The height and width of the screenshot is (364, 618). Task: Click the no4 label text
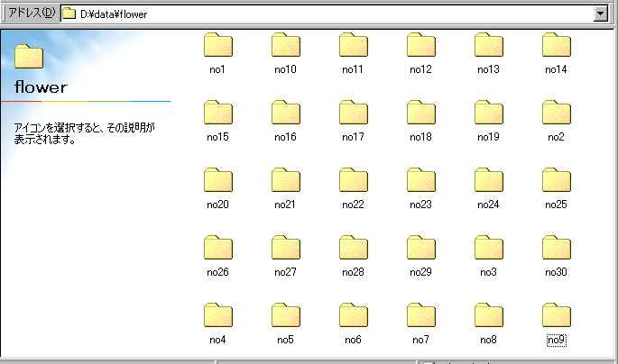coord(217,340)
